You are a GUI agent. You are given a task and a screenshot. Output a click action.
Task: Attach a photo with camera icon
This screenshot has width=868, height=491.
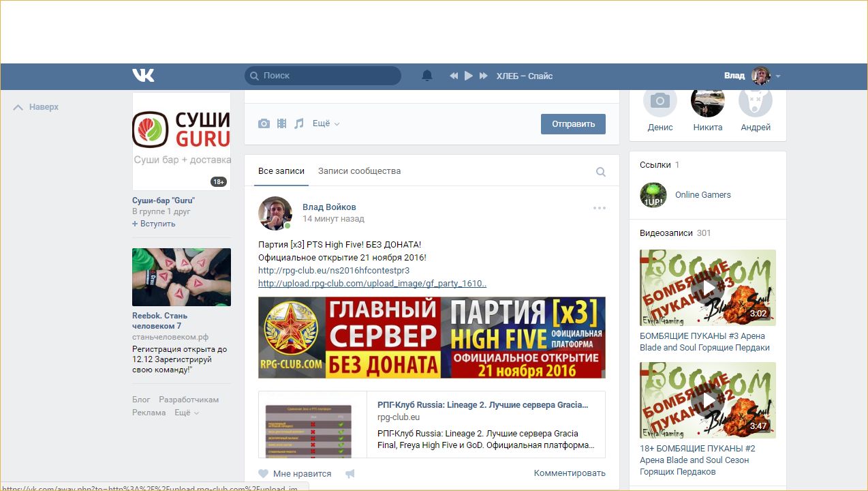click(x=264, y=123)
